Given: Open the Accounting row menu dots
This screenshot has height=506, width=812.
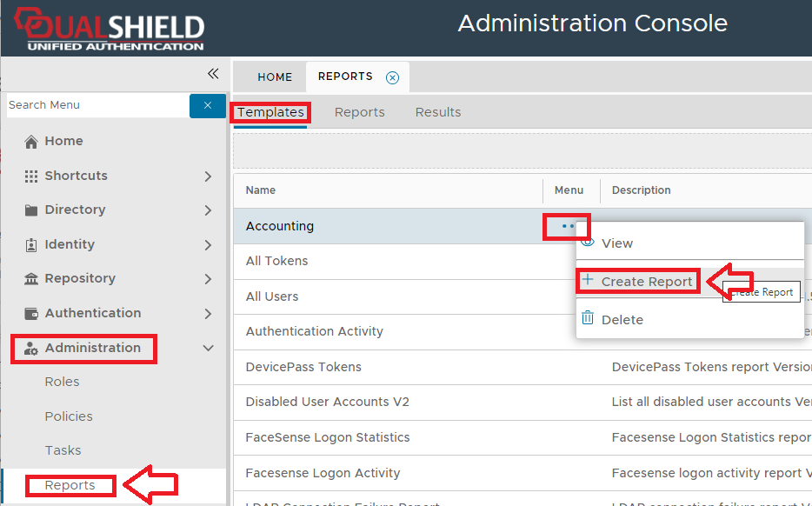Looking at the screenshot, I should (568, 226).
